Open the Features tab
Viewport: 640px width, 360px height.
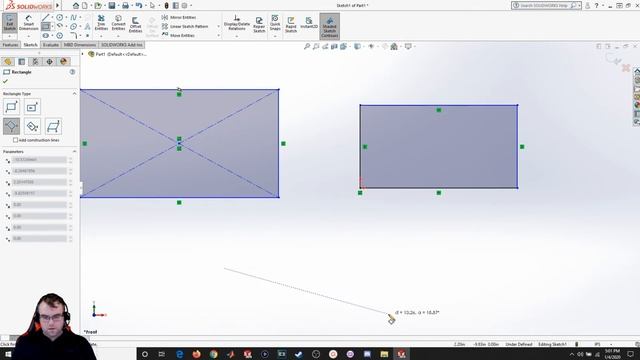point(10,45)
